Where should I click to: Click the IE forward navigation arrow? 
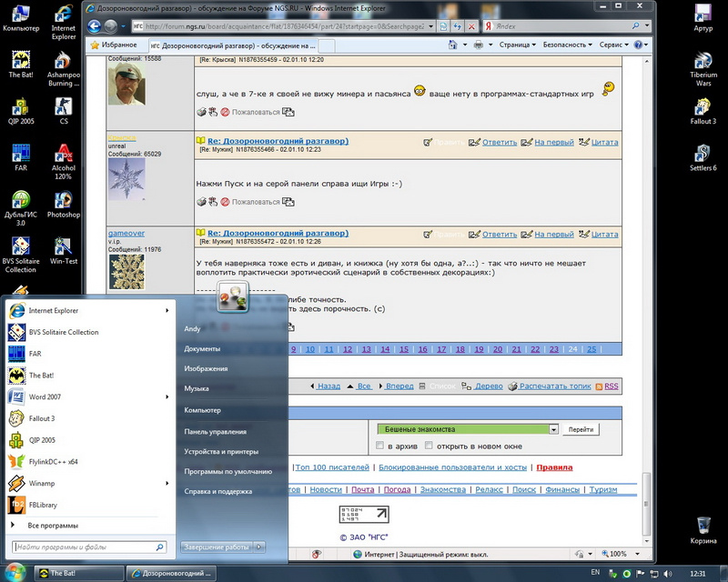(110, 26)
